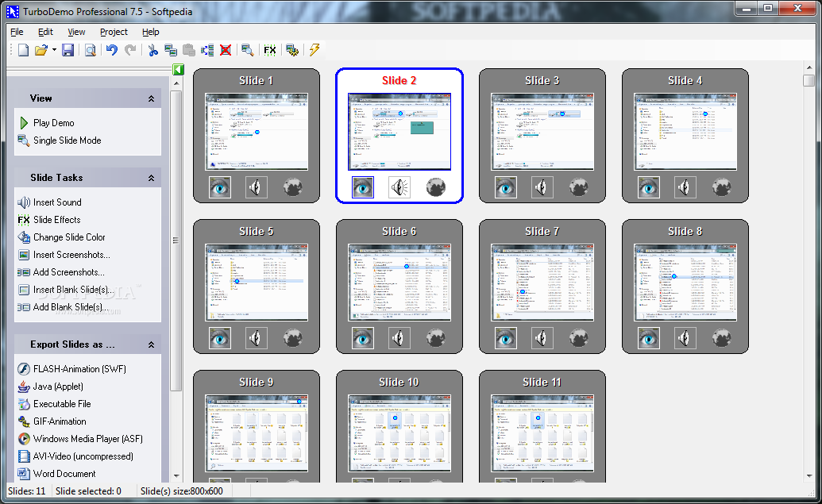Screen dimensions: 822x504
Task: Open the Project menu
Action: point(114,32)
